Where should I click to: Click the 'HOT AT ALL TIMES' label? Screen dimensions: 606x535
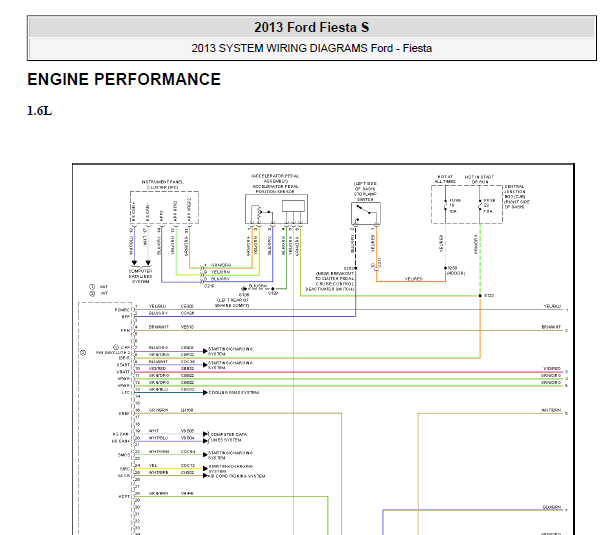(x=445, y=179)
